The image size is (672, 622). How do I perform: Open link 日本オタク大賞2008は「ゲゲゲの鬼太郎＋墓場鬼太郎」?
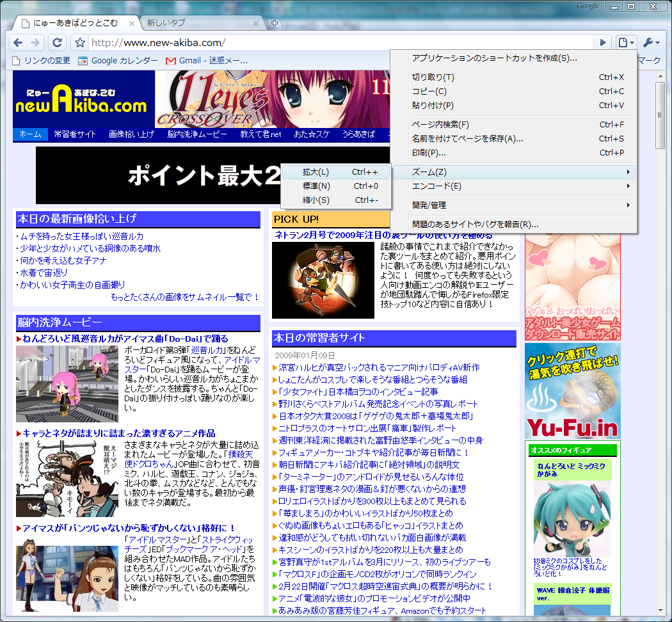click(x=376, y=416)
